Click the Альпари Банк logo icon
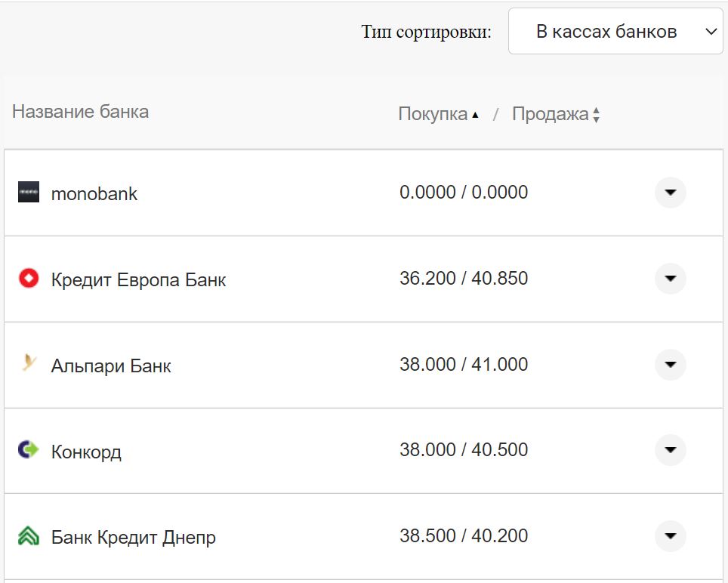Image resolution: width=728 pixels, height=583 pixels. 29,365
